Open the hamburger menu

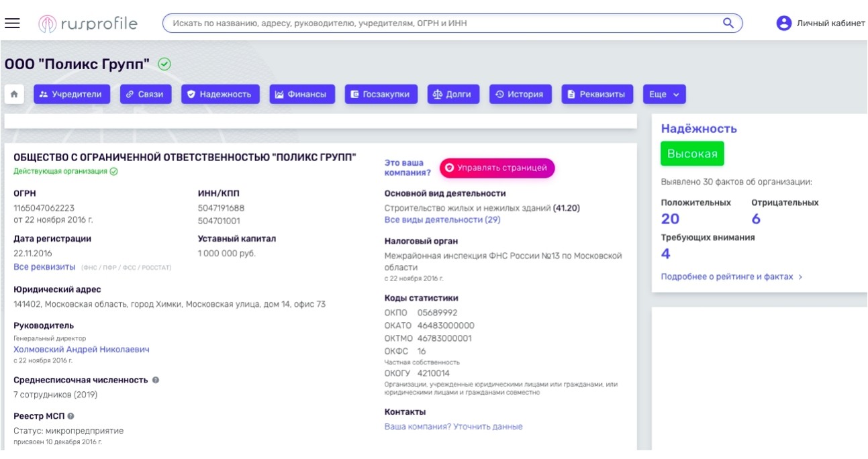pyautogui.click(x=12, y=23)
